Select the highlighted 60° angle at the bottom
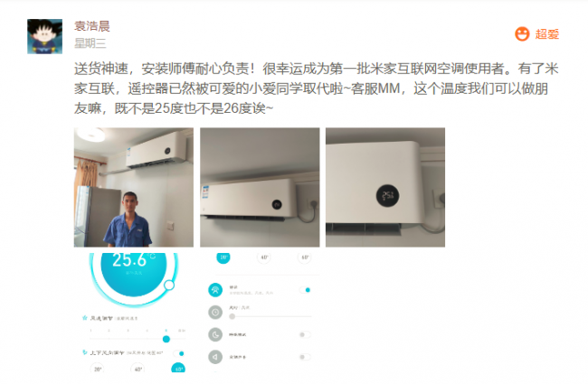Viewport: 588px width, 384px height. pyautogui.click(x=178, y=369)
